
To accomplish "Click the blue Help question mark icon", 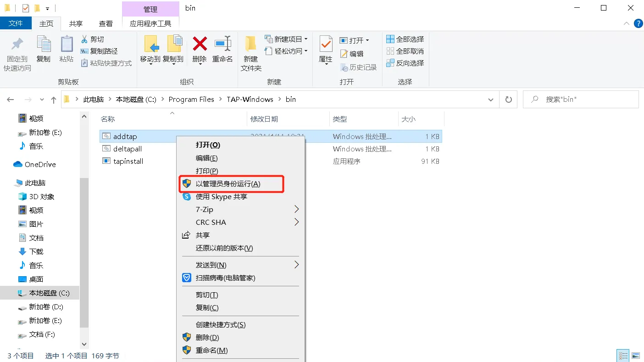I will (x=638, y=23).
